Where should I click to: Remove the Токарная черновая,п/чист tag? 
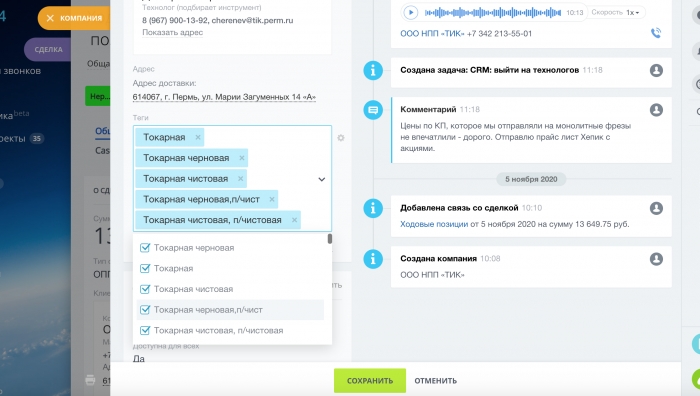tap(272, 199)
